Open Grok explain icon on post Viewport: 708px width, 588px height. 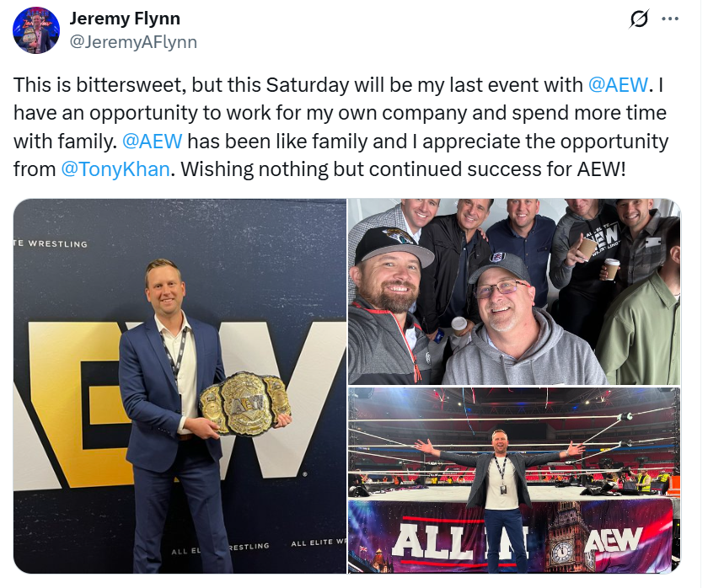639,19
